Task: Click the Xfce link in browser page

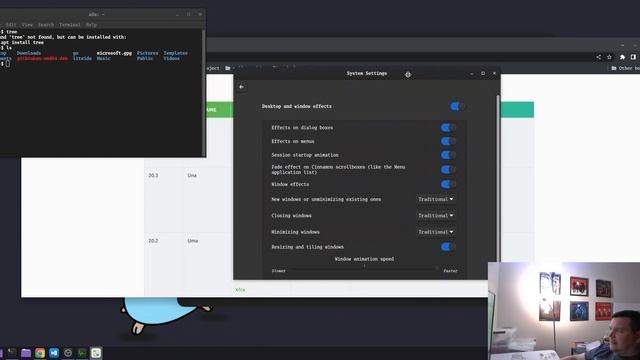Action: (x=240, y=290)
